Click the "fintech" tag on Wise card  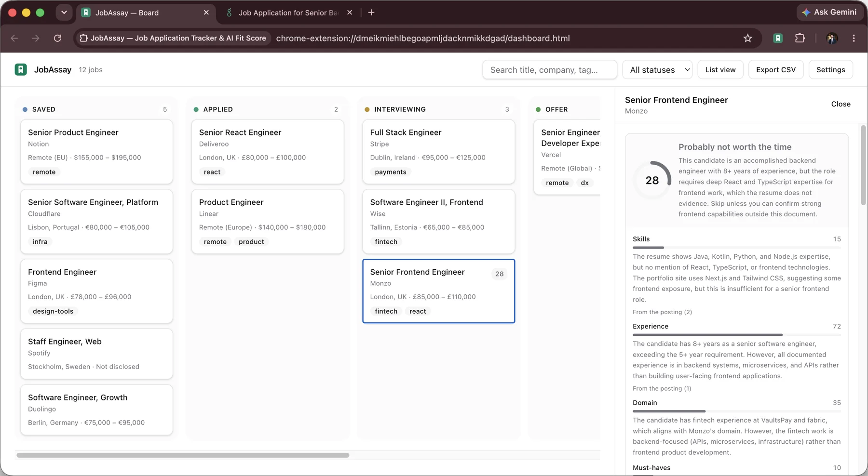tap(386, 242)
